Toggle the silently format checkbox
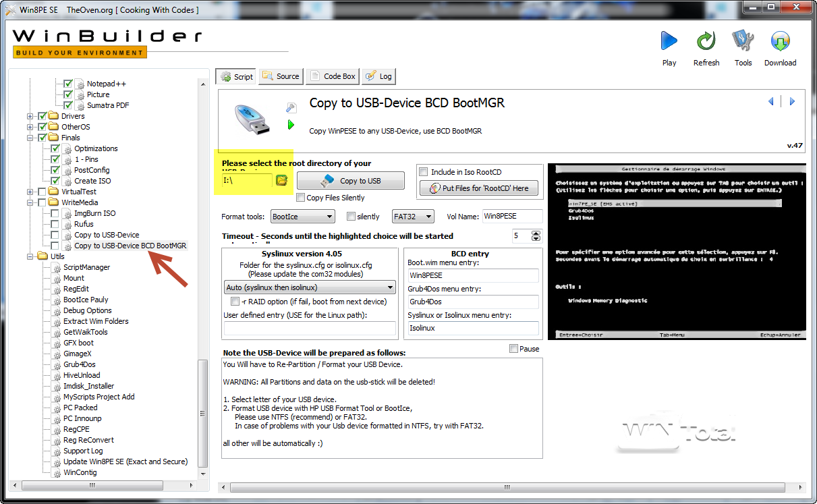Image resolution: width=817 pixels, height=504 pixels. pos(351,217)
